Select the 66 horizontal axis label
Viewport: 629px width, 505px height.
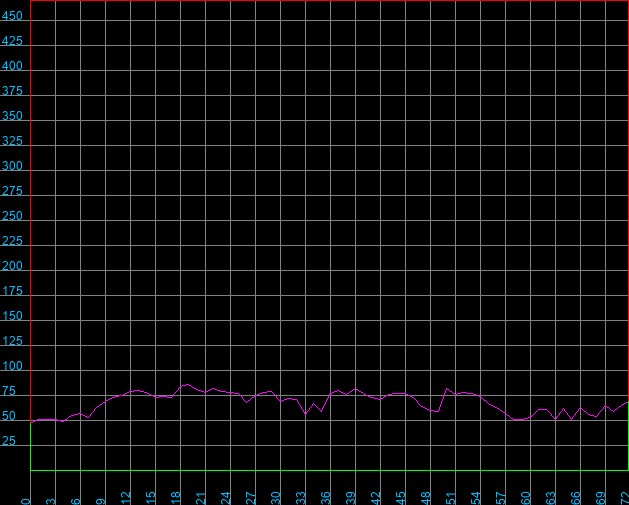click(x=575, y=498)
